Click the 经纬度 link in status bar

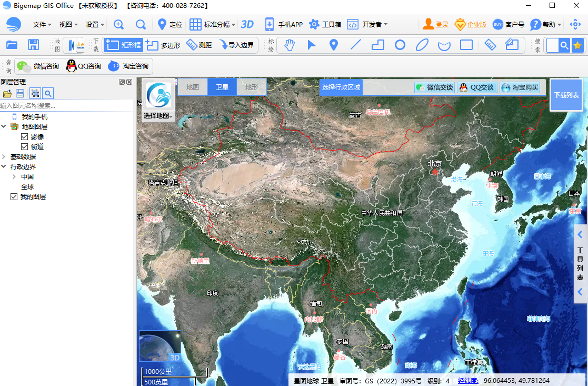(468, 381)
